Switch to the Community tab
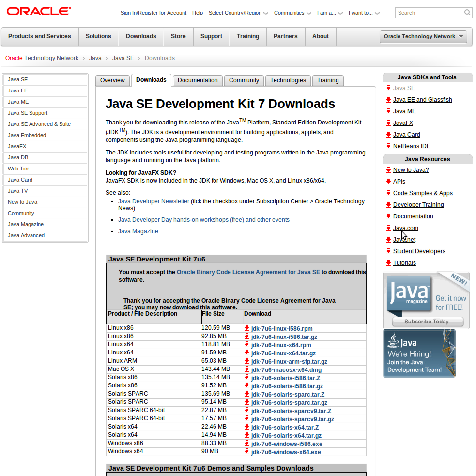Viewport: 476px width, 476px height. 244,80
